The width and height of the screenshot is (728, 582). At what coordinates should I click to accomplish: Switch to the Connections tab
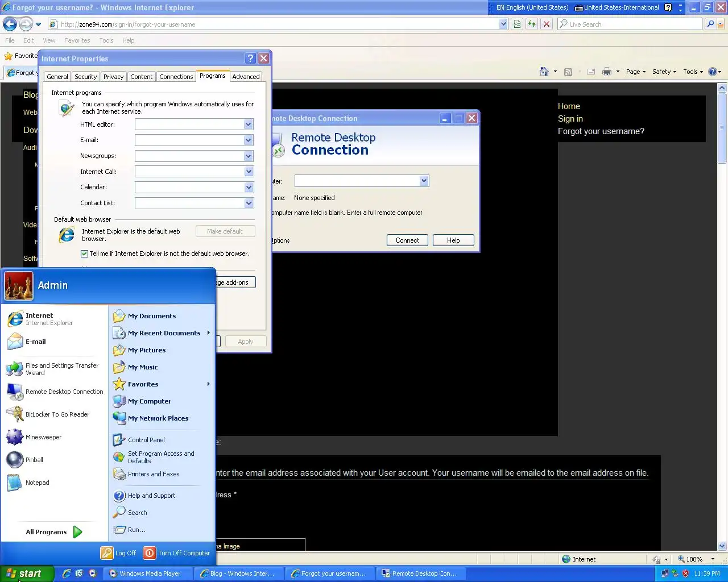[x=176, y=77]
